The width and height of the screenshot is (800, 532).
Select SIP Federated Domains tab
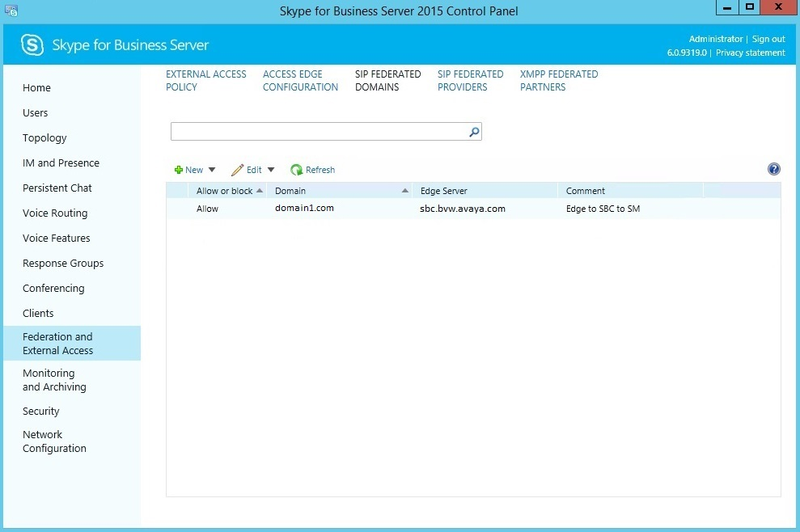click(x=388, y=81)
